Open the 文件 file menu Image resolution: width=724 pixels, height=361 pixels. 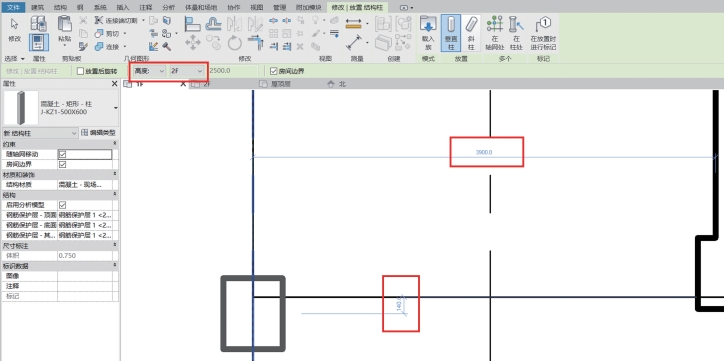(14, 7)
